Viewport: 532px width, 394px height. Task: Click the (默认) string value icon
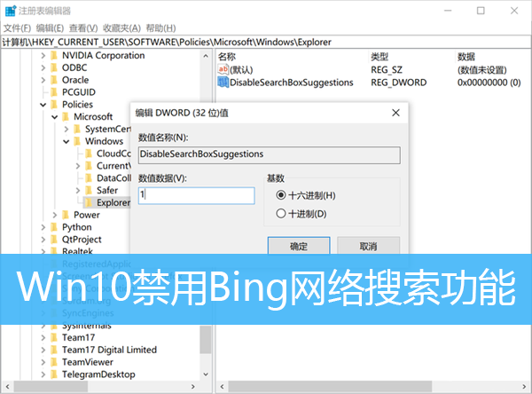pyautogui.click(x=223, y=69)
